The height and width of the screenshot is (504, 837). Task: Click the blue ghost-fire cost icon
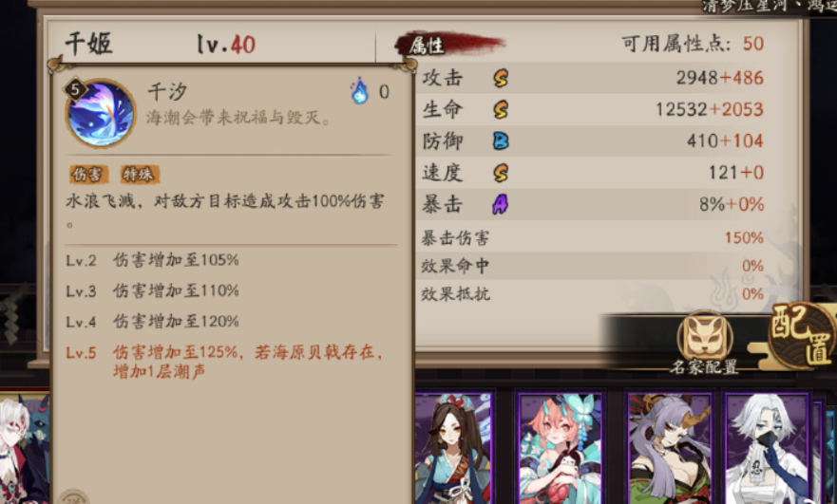pos(360,91)
